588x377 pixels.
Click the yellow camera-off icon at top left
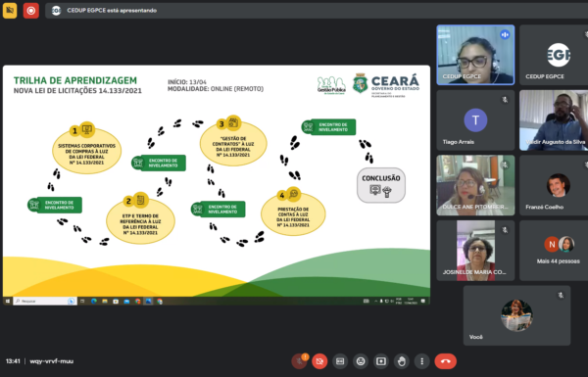[10, 11]
